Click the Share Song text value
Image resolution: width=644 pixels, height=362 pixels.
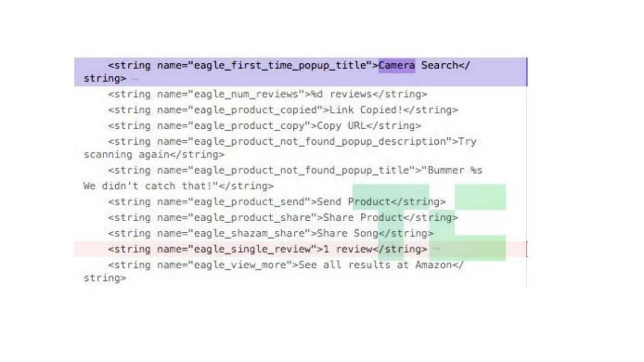pyautogui.click(x=351, y=233)
